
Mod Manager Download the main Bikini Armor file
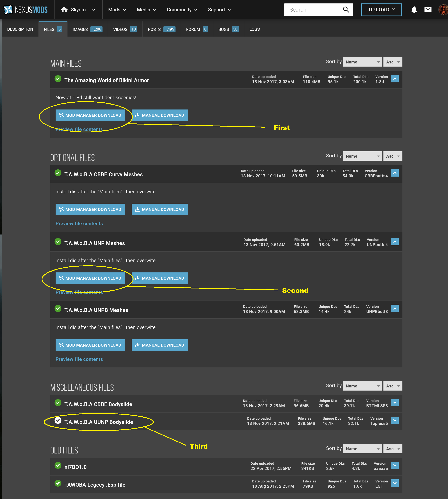(x=90, y=115)
